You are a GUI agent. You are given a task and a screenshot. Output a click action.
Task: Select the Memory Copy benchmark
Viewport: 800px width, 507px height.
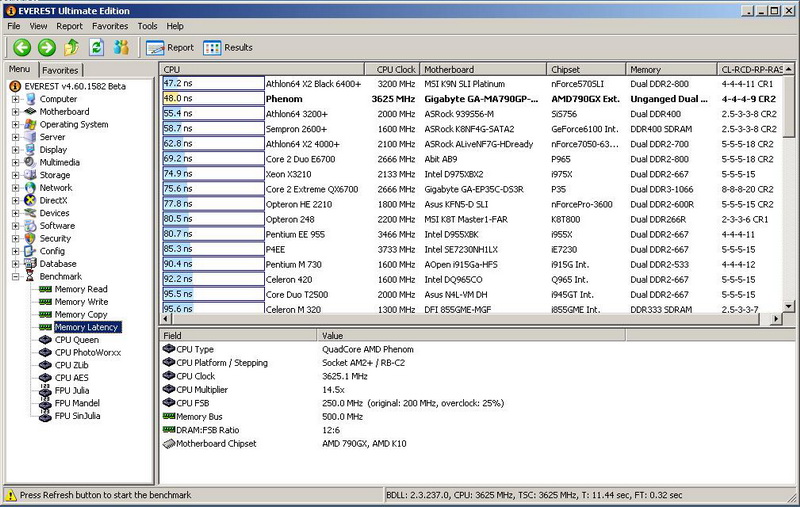(81, 315)
